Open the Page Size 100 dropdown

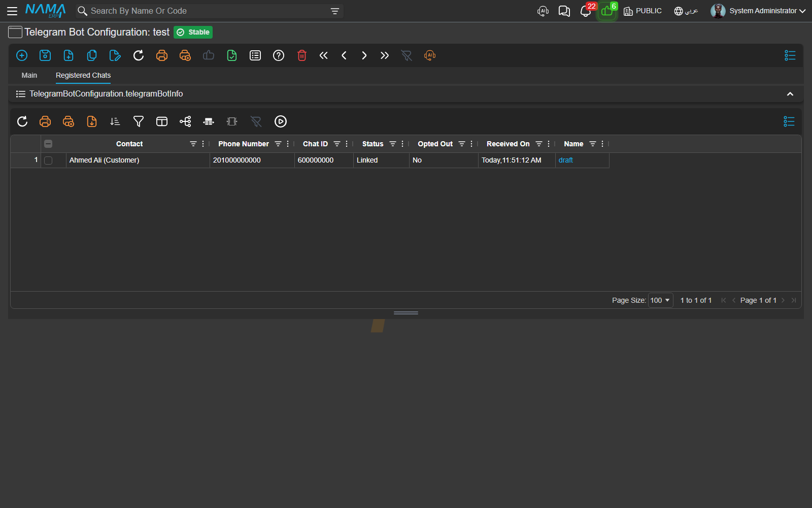click(x=660, y=300)
